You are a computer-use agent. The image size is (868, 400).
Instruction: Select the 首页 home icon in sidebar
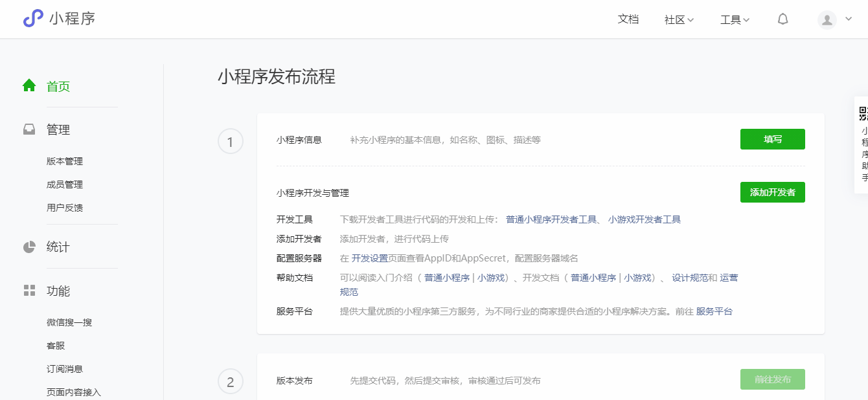point(29,84)
